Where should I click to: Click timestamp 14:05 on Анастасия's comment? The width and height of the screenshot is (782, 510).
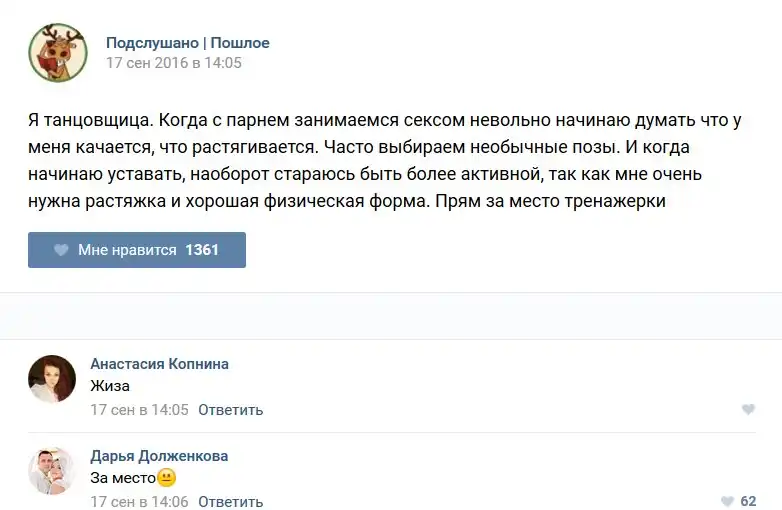pyautogui.click(x=139, y=410)
